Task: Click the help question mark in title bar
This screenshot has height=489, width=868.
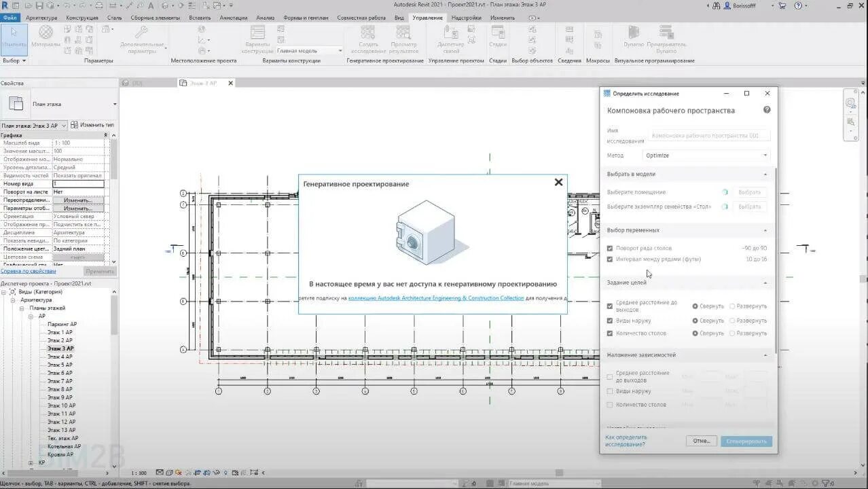Action: click(x=799, y=5)
